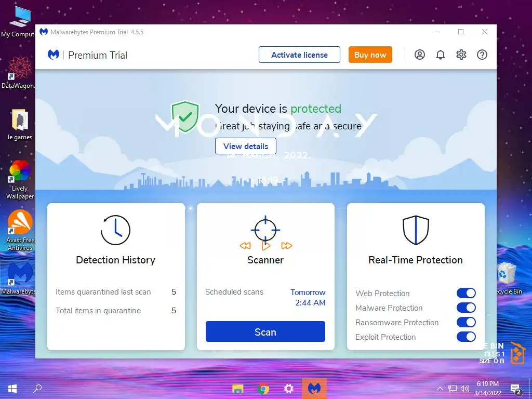Click the network tray icon

(453, 389)
